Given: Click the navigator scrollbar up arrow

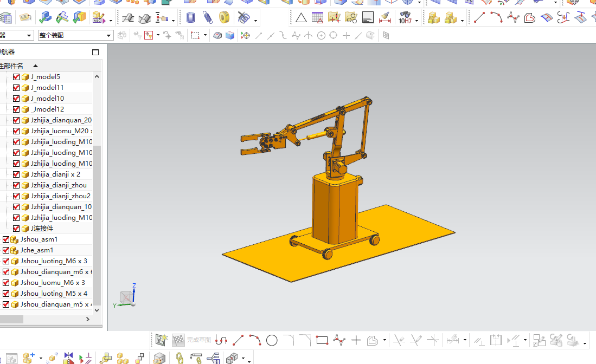Looking at the screenshot, I should coord(97,76).
